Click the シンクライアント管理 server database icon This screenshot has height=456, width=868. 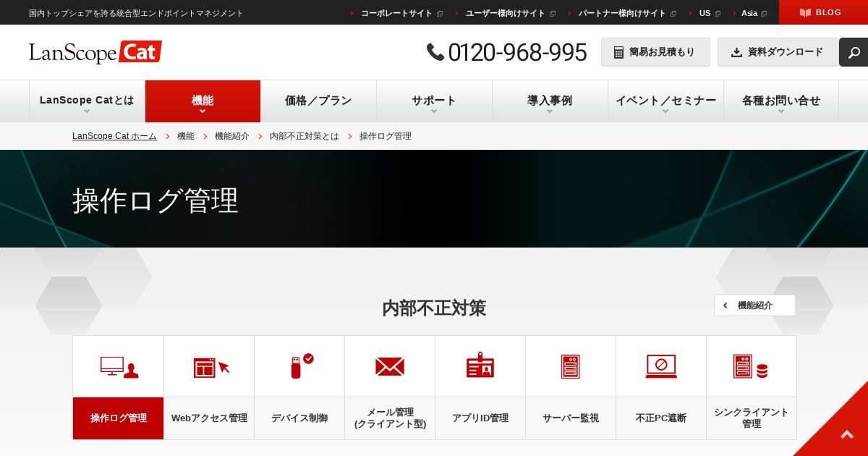point(751,366)
